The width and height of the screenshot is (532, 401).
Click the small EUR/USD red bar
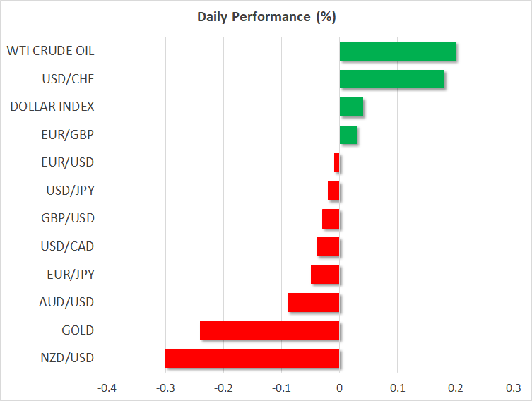pos(337,163)
